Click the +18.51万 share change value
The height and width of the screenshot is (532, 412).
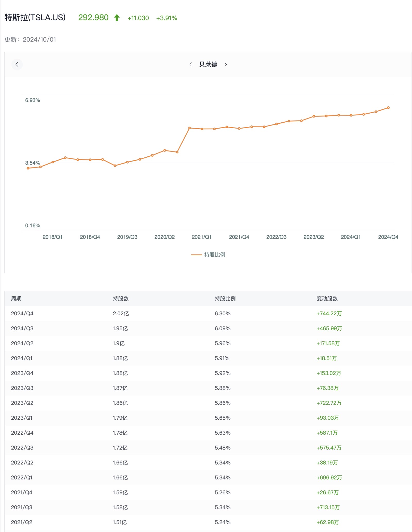tap(327, 358)
